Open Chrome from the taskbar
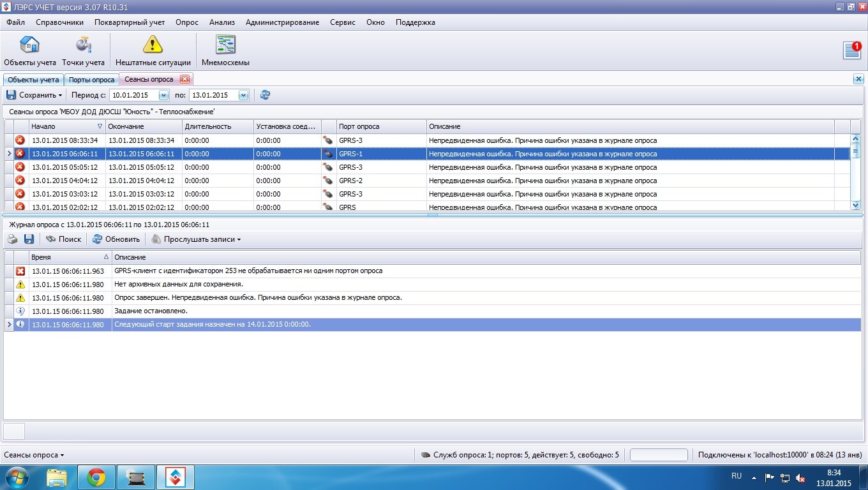The width and height of the screenshot is (868, 490). tap(96, 477)
